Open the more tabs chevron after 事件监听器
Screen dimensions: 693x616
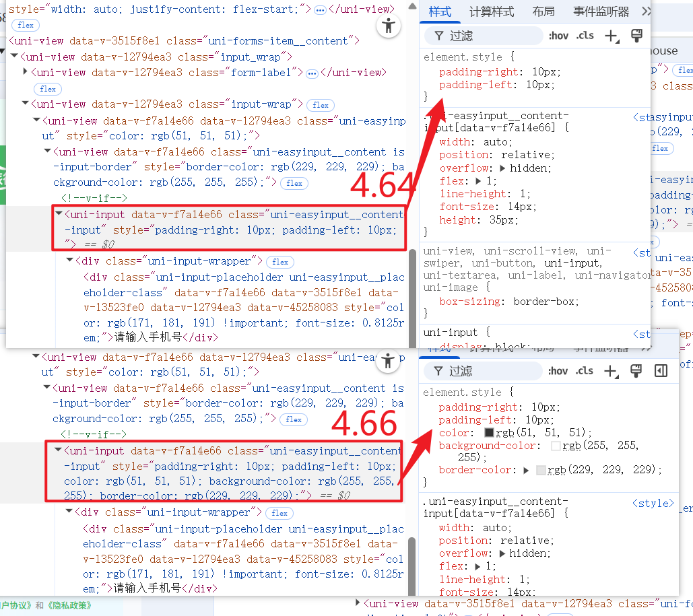646,11
